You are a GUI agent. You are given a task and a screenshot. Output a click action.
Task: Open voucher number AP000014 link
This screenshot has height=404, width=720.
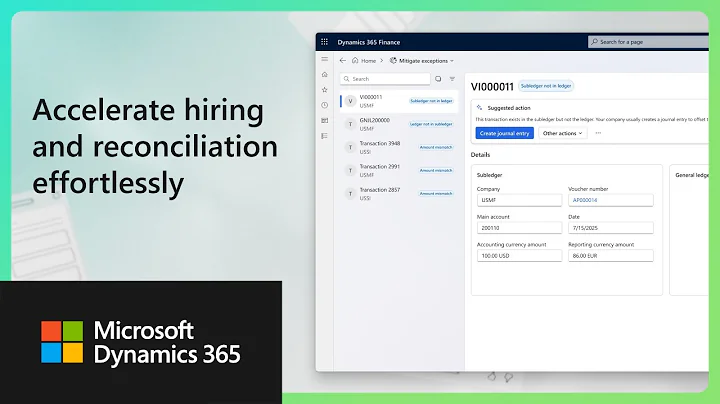pyautogui.click(x=585, y=200)
